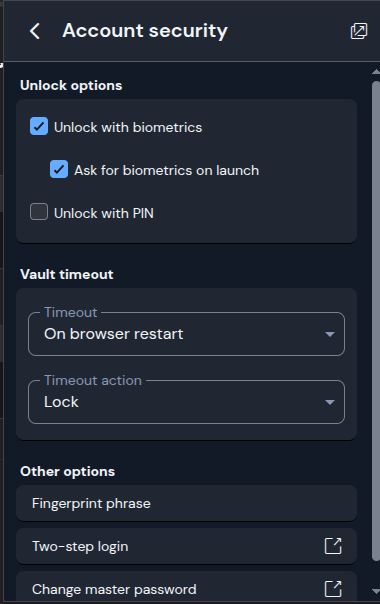
Task: Open Two-step login option
Action: tap(186, 546)
